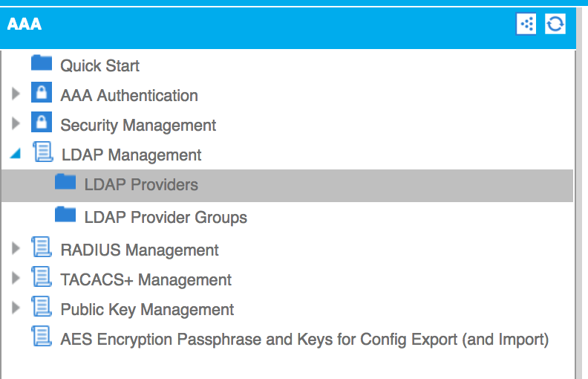Refresh the AAA navigation pane
Image resolution: width=588 pixels, height=379 pixels.
[555, 24]
